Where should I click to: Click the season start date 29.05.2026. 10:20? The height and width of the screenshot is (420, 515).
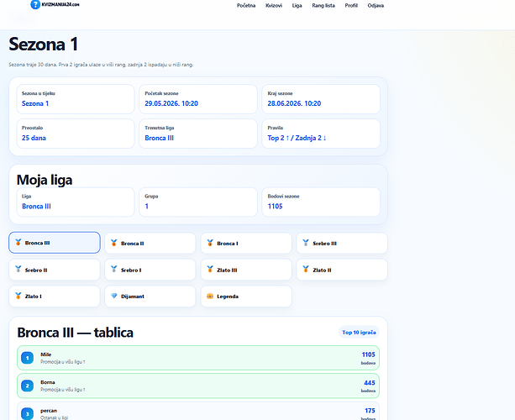(171, 103)
